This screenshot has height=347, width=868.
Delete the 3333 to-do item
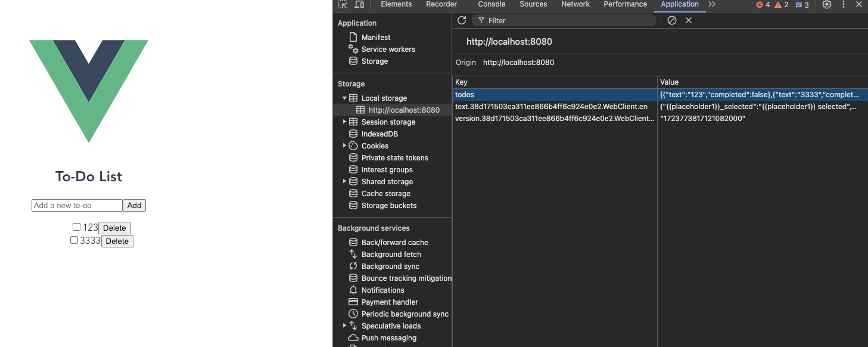click(x=117, y=241)
